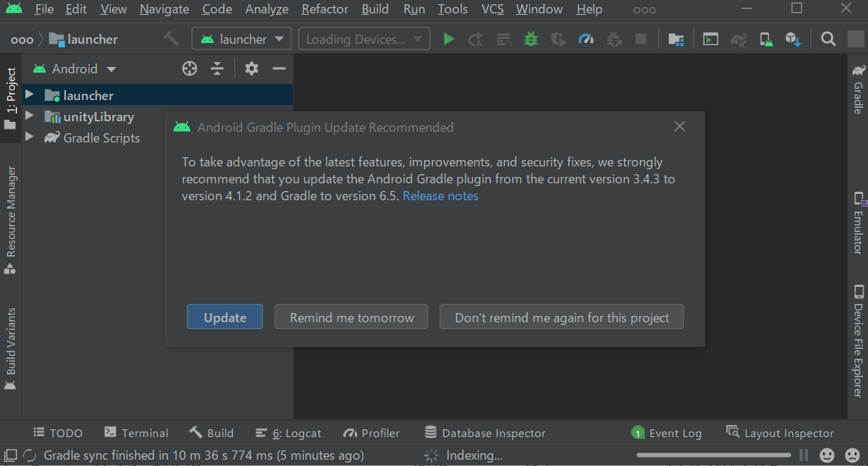Open the Gradle tool window tab
868x466 pixels.
(x=858, y=89)
